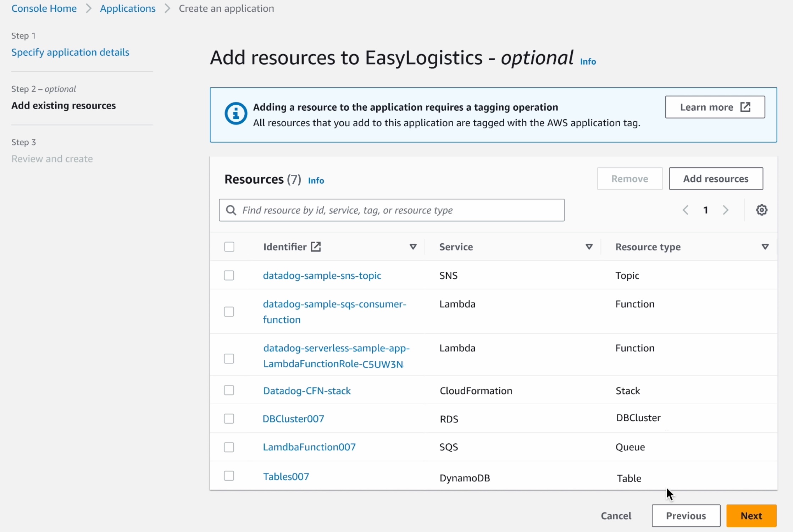Click the info circle icon in the tagging notice
This screenshot has height=532, width=793.
[235, 113]
